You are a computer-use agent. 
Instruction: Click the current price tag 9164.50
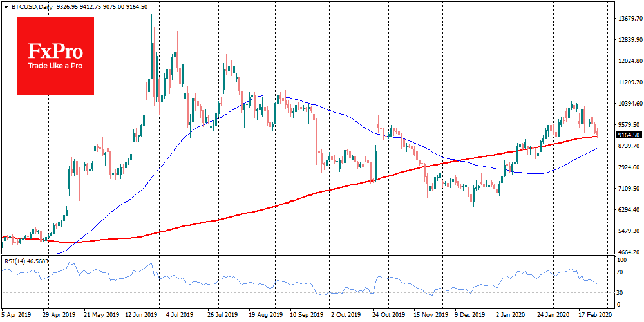628,135
